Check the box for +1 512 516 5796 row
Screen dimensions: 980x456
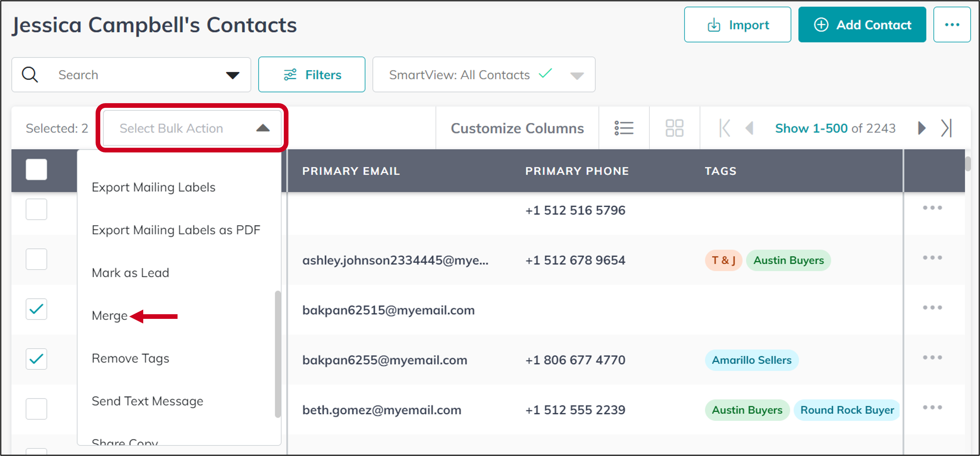(37, 209)
